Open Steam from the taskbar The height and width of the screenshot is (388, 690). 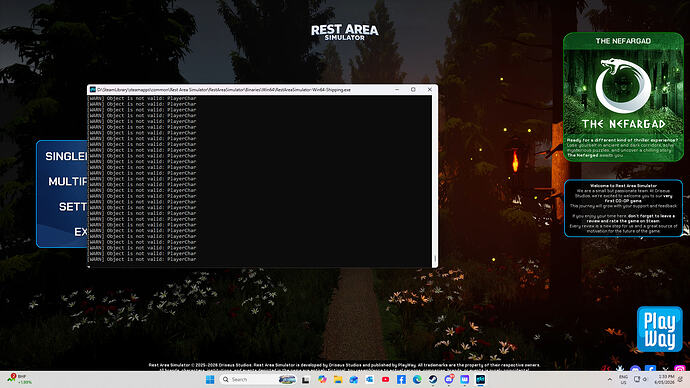[x=433, y=379]
